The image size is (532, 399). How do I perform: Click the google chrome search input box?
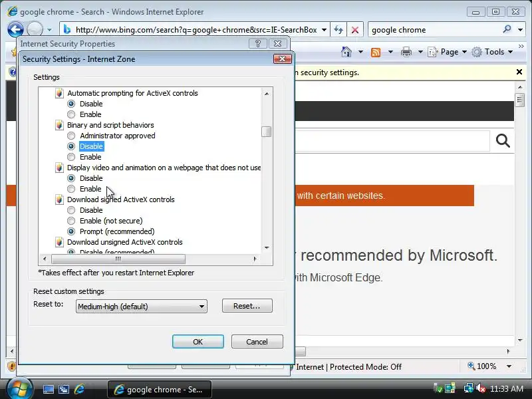click(x=435, y=30)
